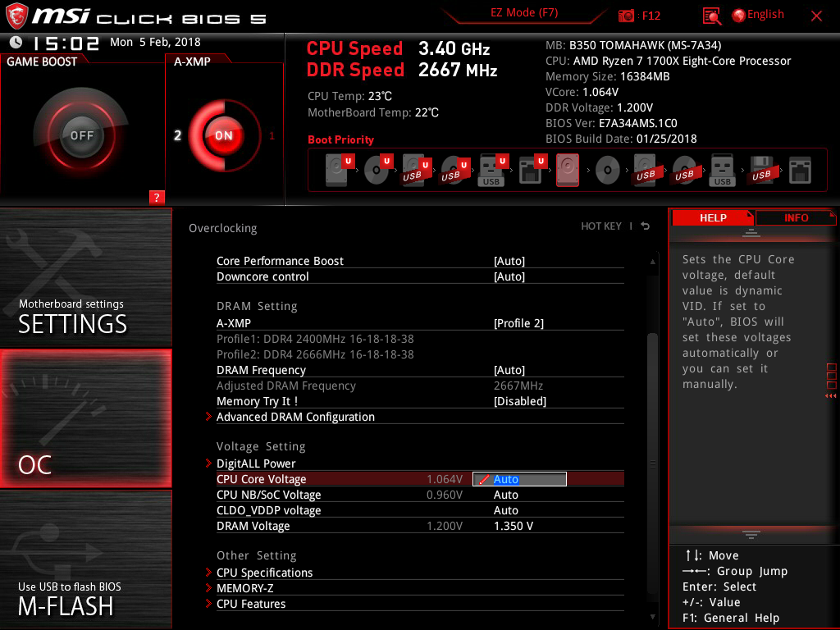Open Downcore control [Auto] option
The image size is (840, 630).
tap(509, 276)
